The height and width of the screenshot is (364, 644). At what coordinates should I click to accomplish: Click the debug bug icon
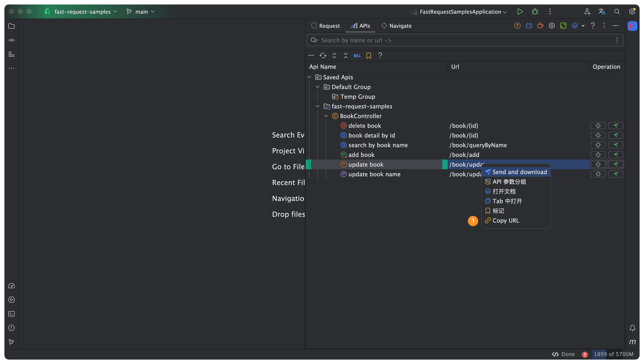tap(535, 12)
